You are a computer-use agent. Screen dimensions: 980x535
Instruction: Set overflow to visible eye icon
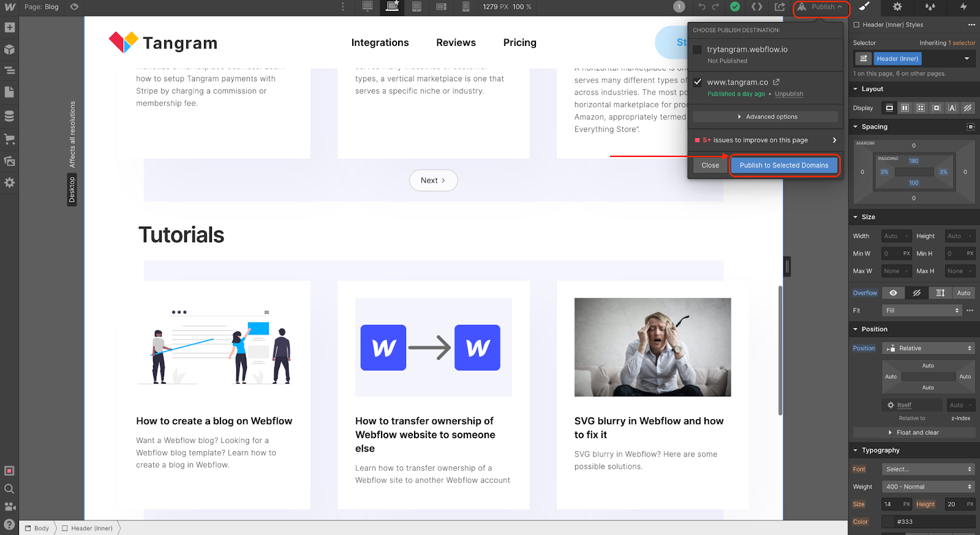point(894,293)
